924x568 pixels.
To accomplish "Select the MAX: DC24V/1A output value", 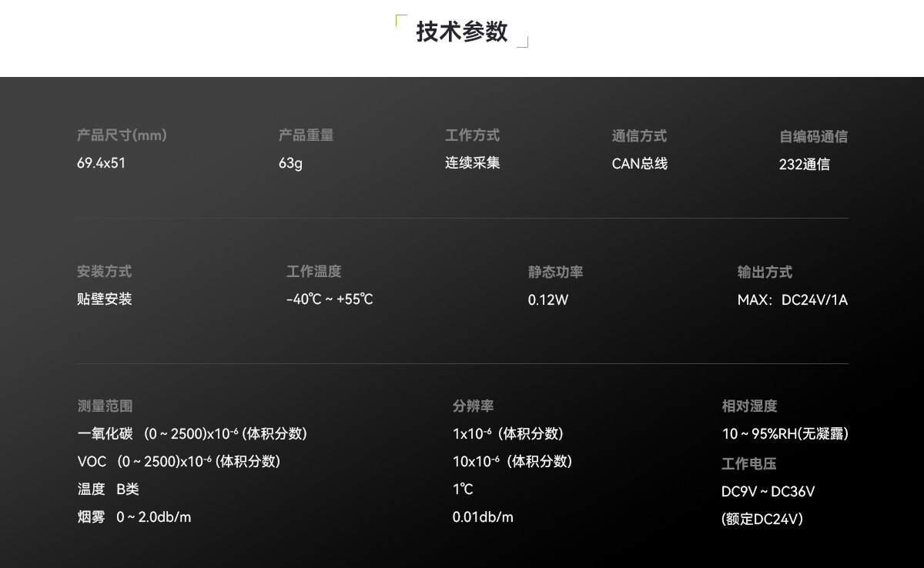I will point(792,300).
